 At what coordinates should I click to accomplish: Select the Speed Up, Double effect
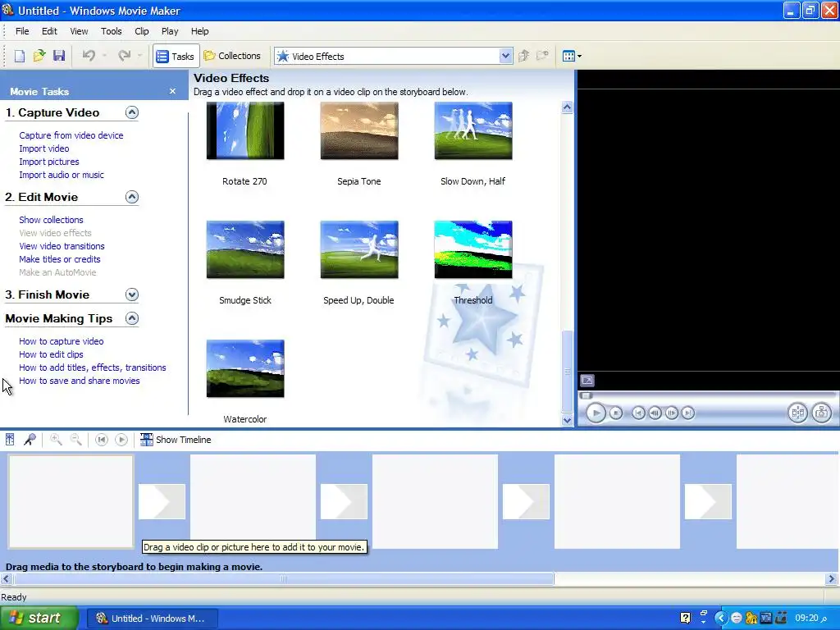(x=359, y=249)
